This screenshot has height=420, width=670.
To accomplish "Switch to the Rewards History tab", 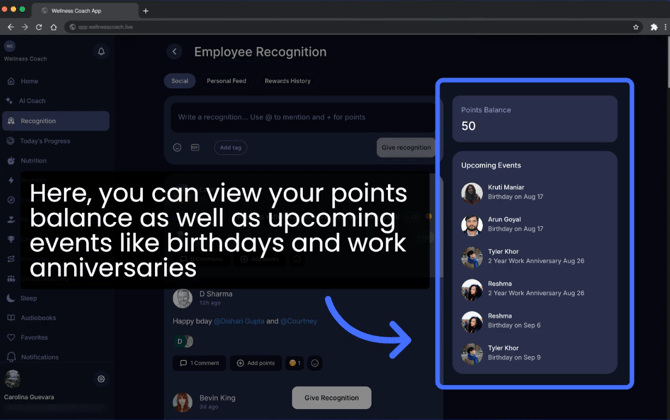I will (x=287, y=81).
